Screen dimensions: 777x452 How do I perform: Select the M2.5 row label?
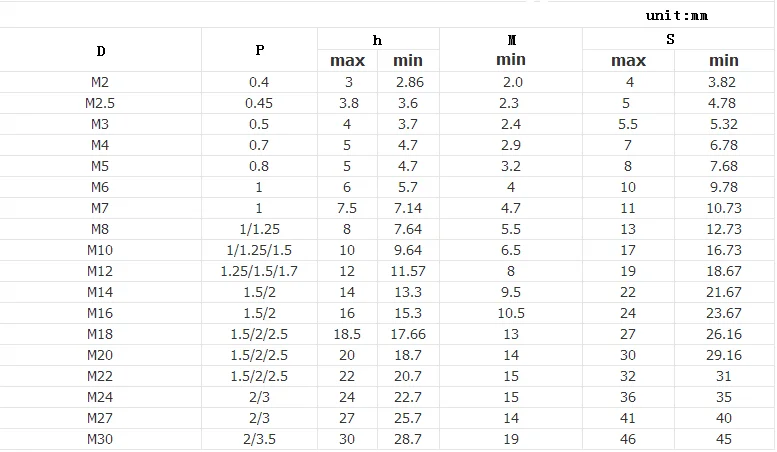[100, 103]
